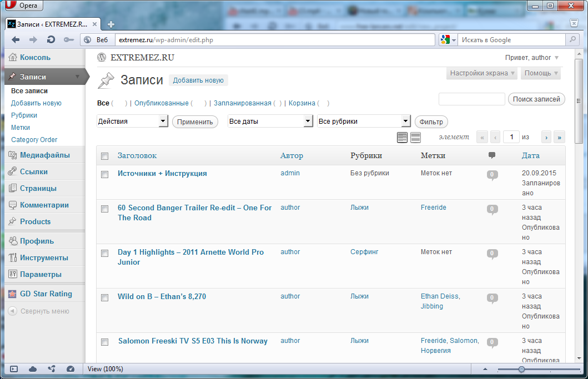Viewport: 588px width, 379px height.
Task: Switch to list view mode icon
Action: point(403,138)
